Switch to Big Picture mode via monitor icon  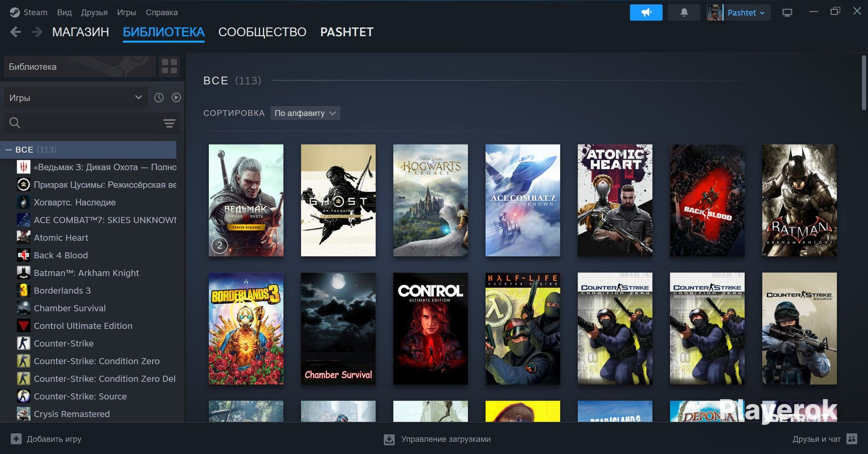pyautogui.click(x=787, y=13)
